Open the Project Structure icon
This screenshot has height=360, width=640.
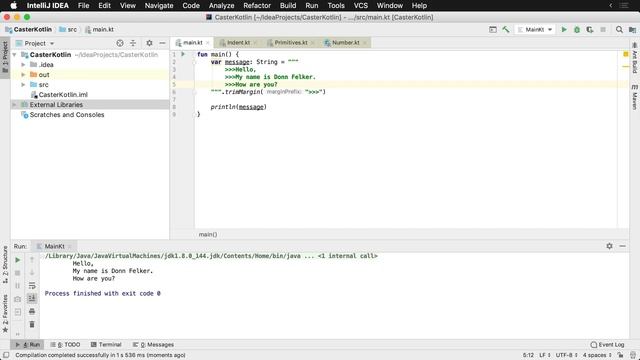(632, 29)
